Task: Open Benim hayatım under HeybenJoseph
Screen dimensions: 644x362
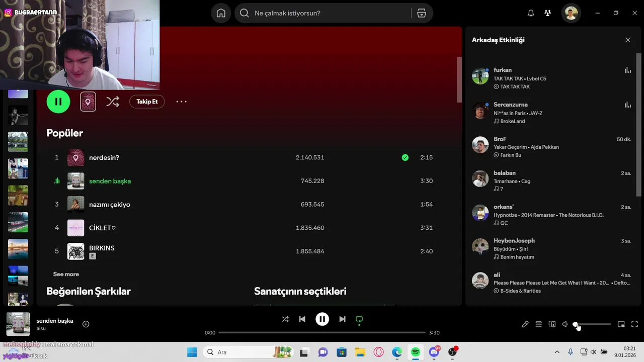Action: (517, 257)
